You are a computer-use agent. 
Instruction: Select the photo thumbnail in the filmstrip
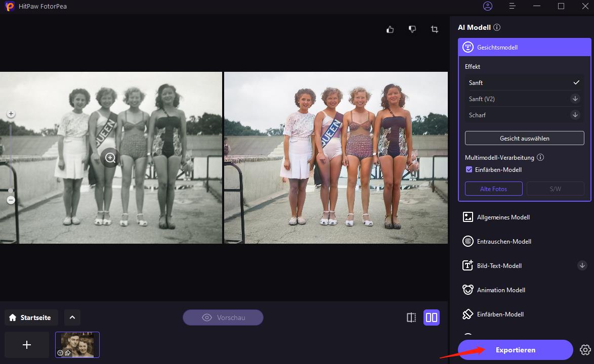tap(77, 344)
